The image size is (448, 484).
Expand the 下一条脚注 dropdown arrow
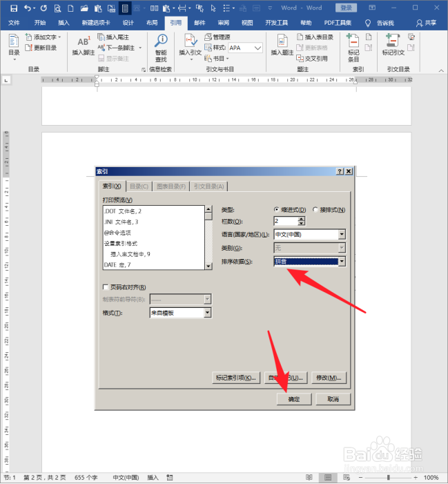[x=140, y=48]
